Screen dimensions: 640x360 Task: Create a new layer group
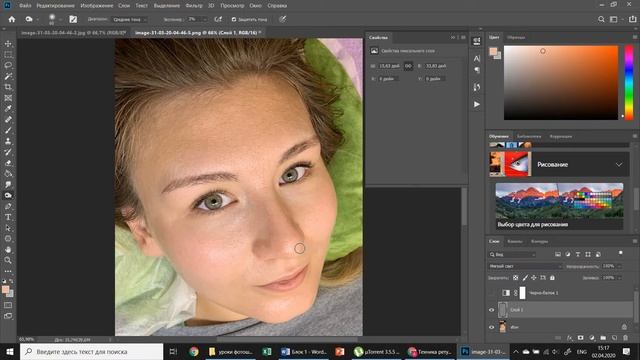coord(603,338)
